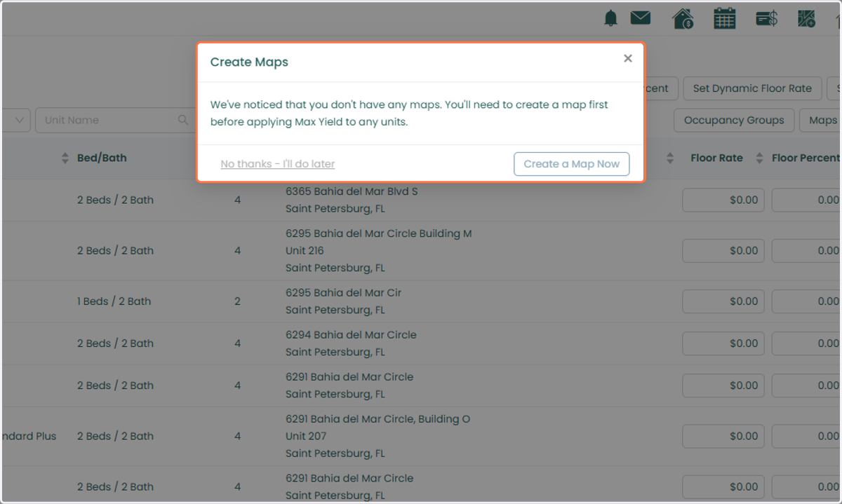Edit Floor Rate for 6294 Bahia del Mar Circle
The height and width of the screenshot is (504, 842).
[724, 343]
